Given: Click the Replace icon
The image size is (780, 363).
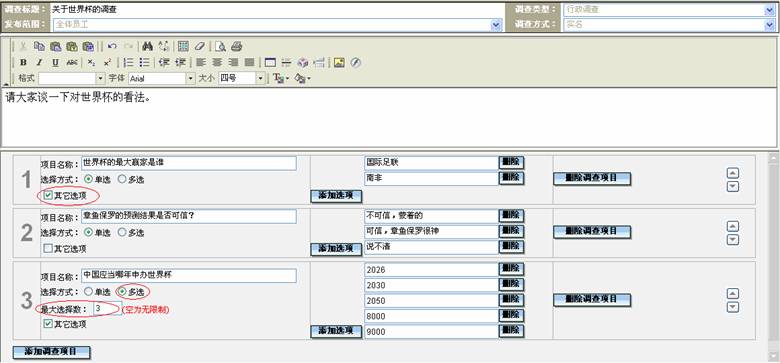Looking at the screenshot, I should coord(164,46).
